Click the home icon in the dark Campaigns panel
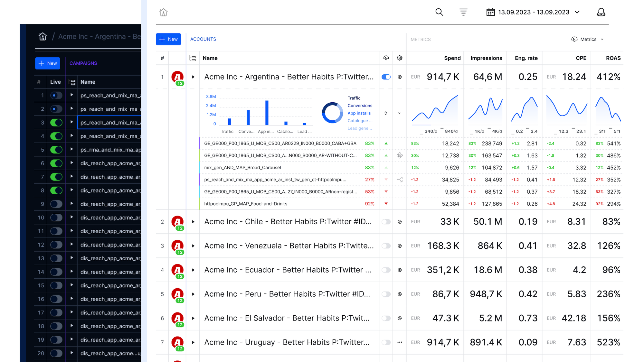This screenshot has width=644, height=362. (x=43, y=36)
